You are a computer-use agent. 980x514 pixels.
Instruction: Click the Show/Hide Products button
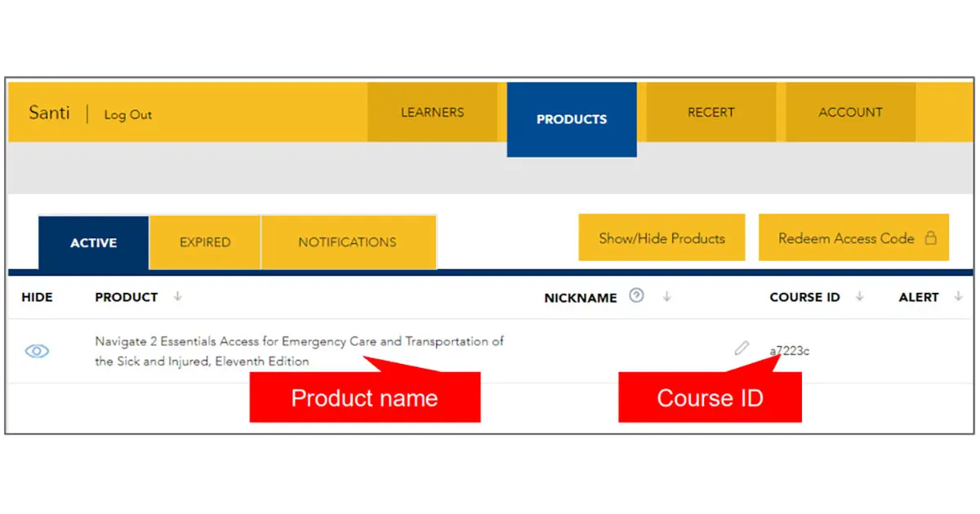(x=661, y=237)
